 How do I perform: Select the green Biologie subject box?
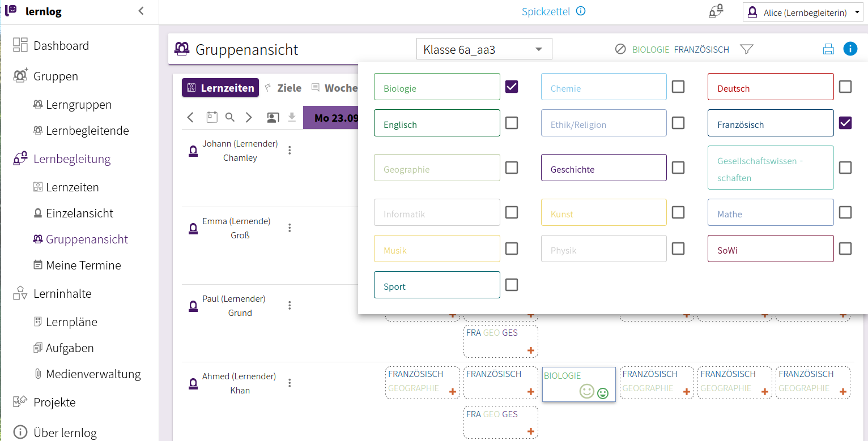[437, 87]
